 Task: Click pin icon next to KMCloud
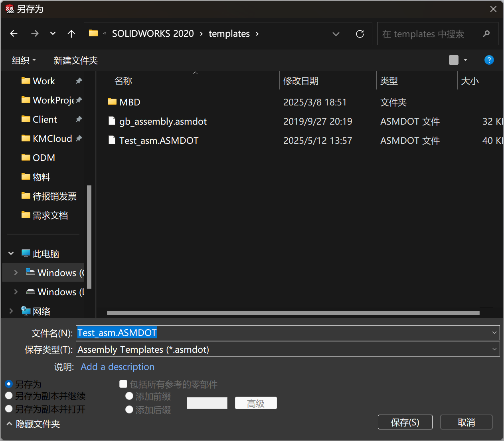point(79,138)
